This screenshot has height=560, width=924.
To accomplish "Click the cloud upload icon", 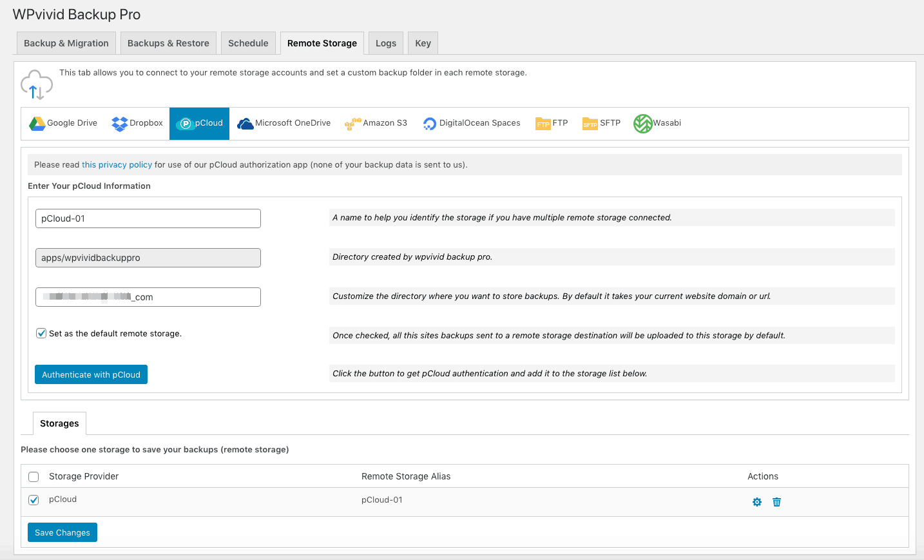I will (x=37, y=85).
